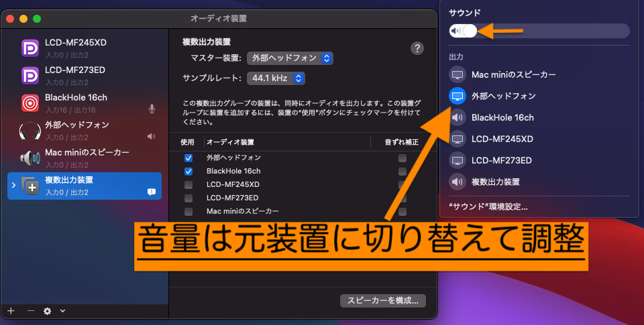This screenshot has height=325, width=644.
Task: Choose LCD-MF273ED output in Sound menu
Action: coord(539,160)
